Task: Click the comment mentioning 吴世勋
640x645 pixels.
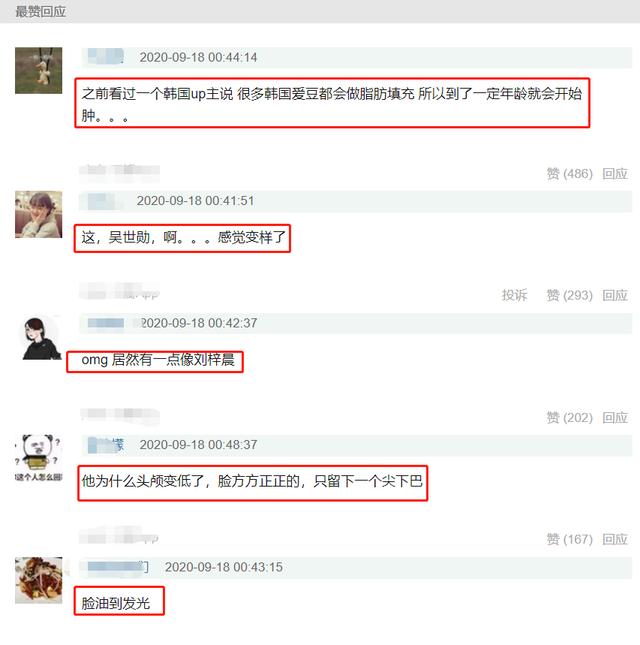Action: (x=183, y=237)
